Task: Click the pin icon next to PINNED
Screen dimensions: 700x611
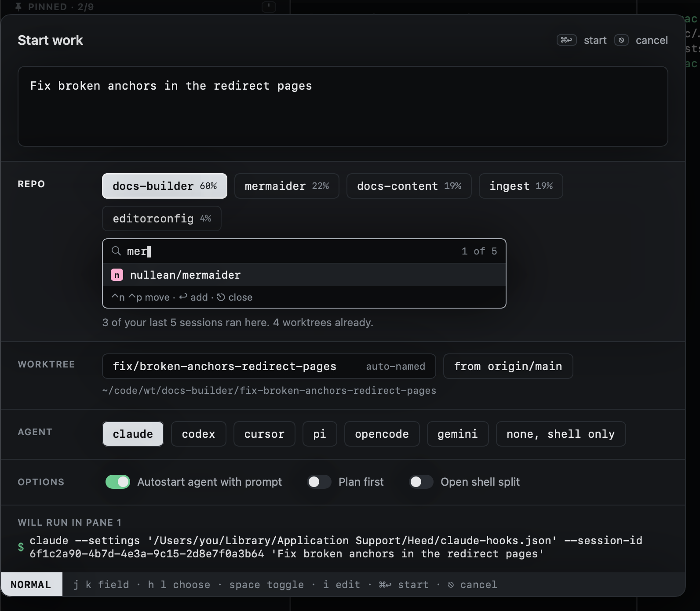Action: coord(18,7)
